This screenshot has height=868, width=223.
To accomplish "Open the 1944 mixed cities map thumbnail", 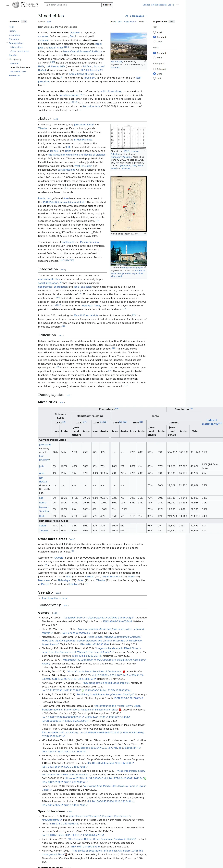I will 129,204.
